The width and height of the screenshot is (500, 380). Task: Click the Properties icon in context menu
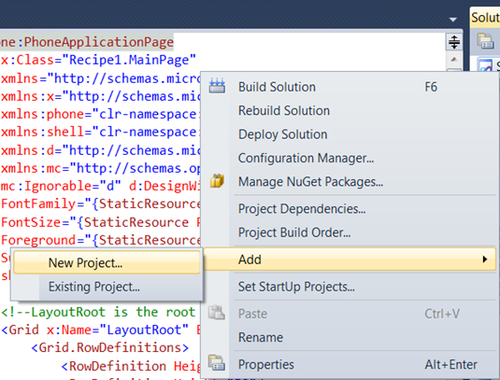tap(217, 363)
